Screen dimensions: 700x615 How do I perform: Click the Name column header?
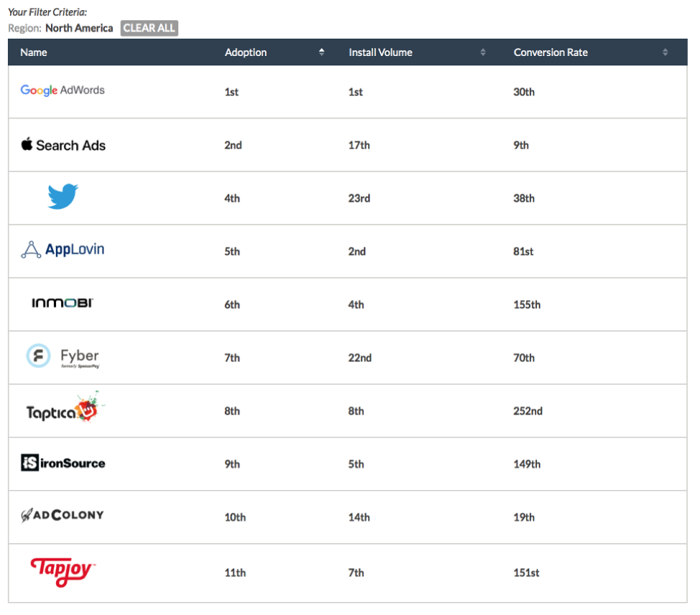tap(34, 52)
